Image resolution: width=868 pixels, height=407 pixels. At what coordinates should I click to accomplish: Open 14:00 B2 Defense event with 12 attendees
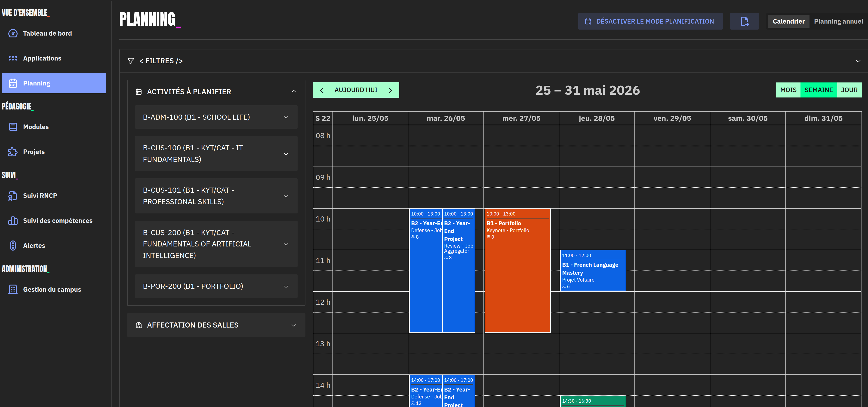[x=426, y=391]
